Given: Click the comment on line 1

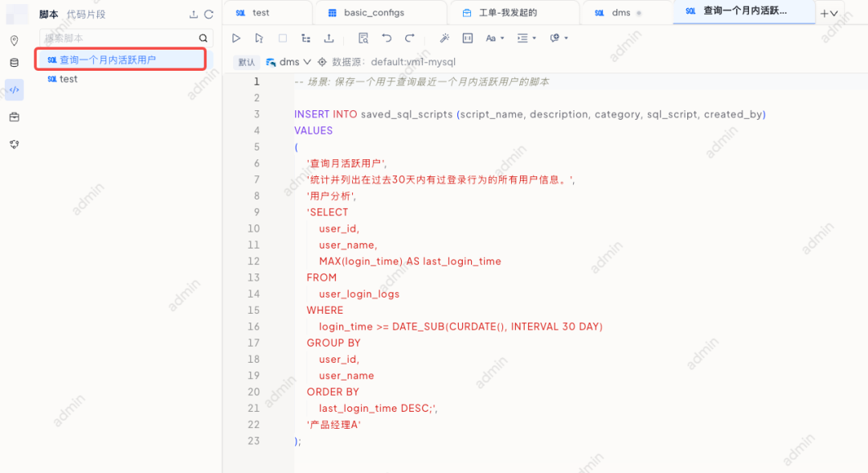Looking at the screenshot, I should pyautogui.click(x=421, y=82).
